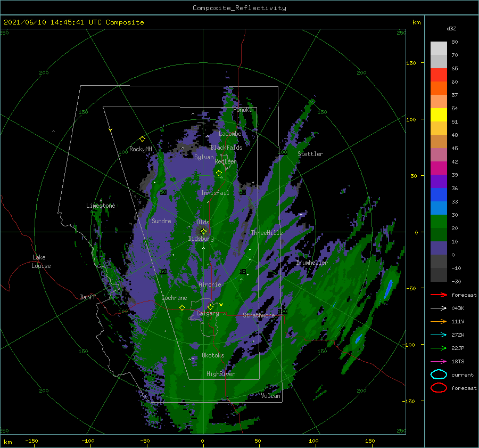Click the red forecast arrow in the legend
The image size is (479, 448).
pyautogui.click(x=439, y=295)
